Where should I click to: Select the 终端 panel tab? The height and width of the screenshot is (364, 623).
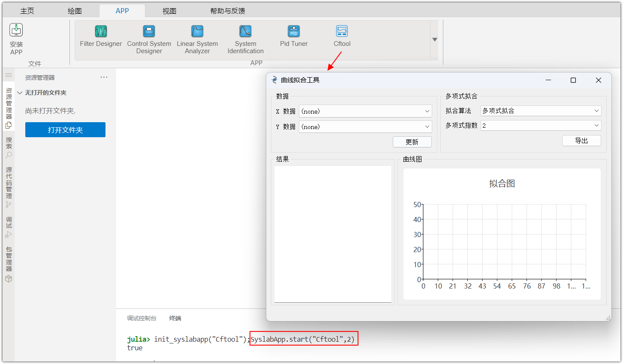point(175,318)
